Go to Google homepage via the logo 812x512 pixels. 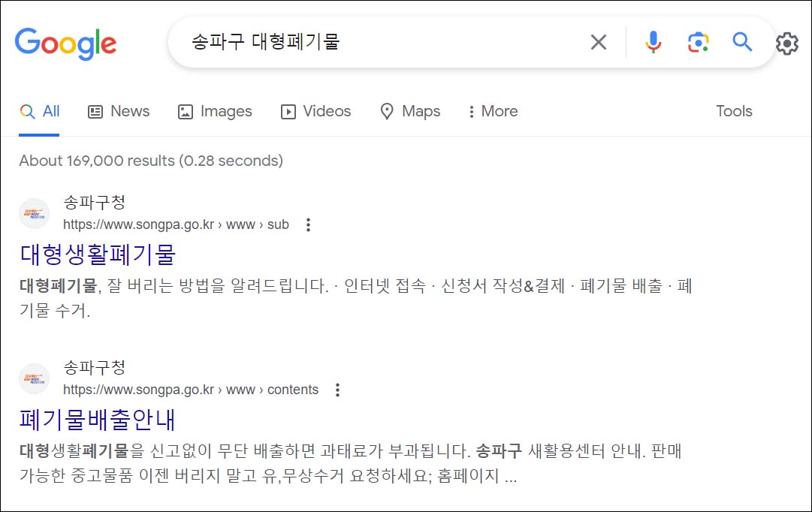(x=65, y=44)
